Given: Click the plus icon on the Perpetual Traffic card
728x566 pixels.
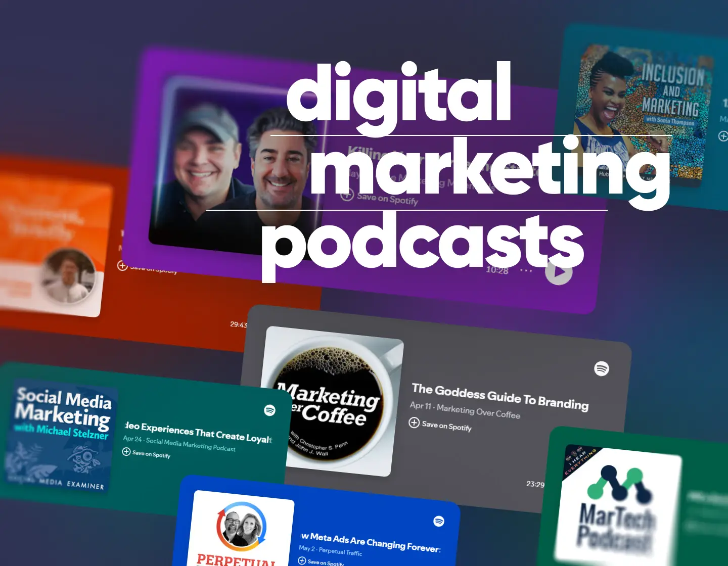Looking at the screenshot, I should click(x=302, y=560).
